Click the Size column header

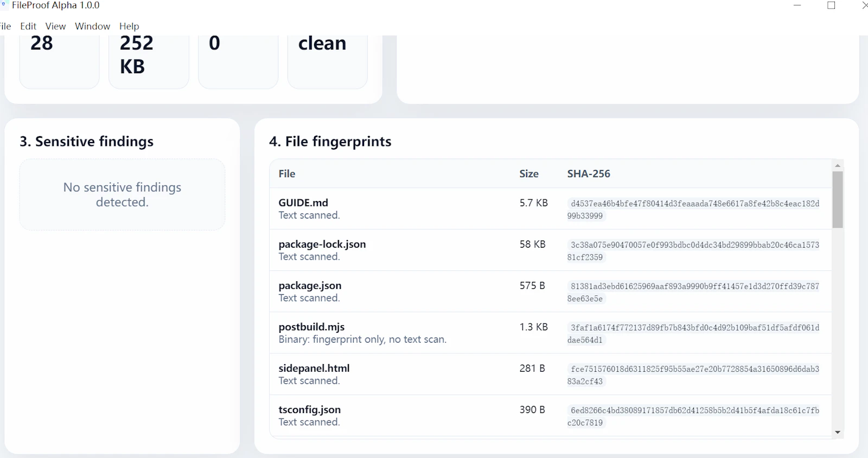(529, 174)
